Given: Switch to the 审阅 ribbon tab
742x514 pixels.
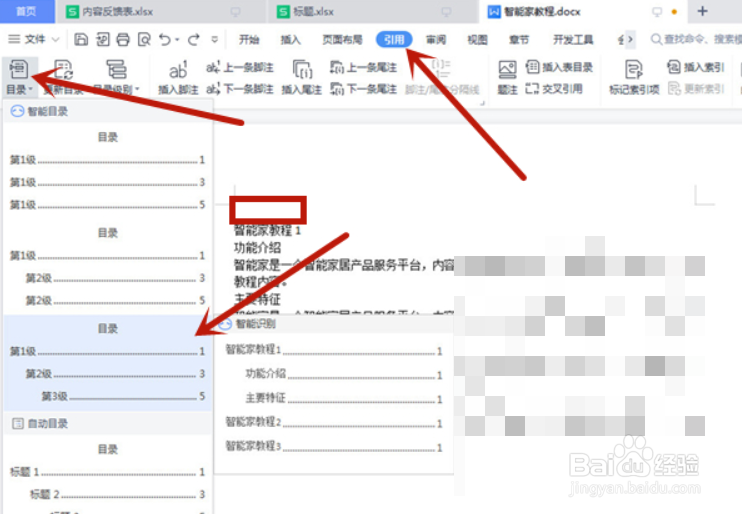Looking at the screenshot, I should [436, 40].
